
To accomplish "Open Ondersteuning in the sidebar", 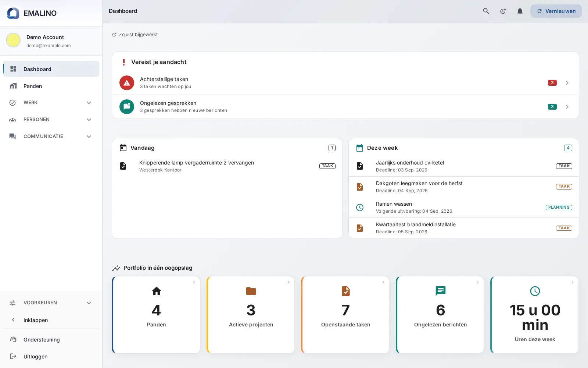I will (x=51, y=340).
